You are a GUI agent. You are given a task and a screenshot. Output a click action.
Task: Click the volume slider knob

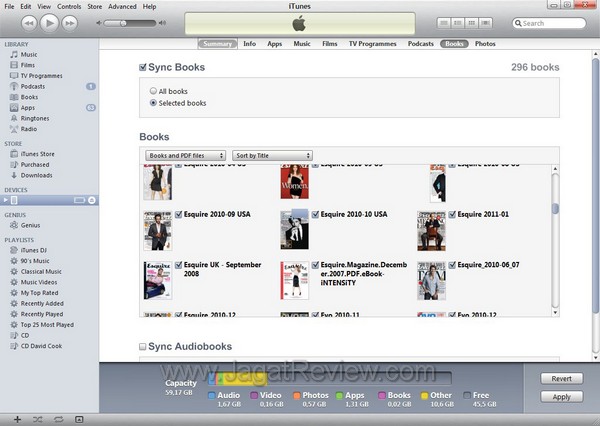(x=123, y=23)
